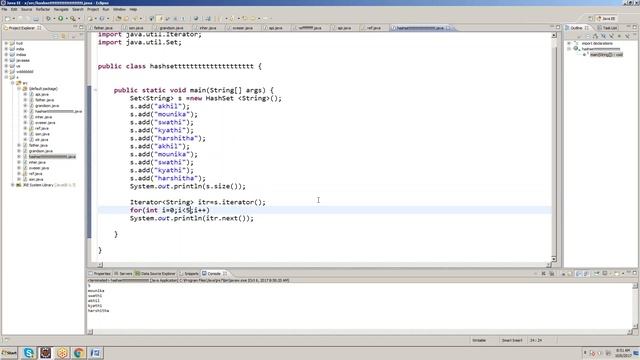640x360 pixels.
Task: Click the Iterator declaration line in the editor
Action: coord(198,202)
